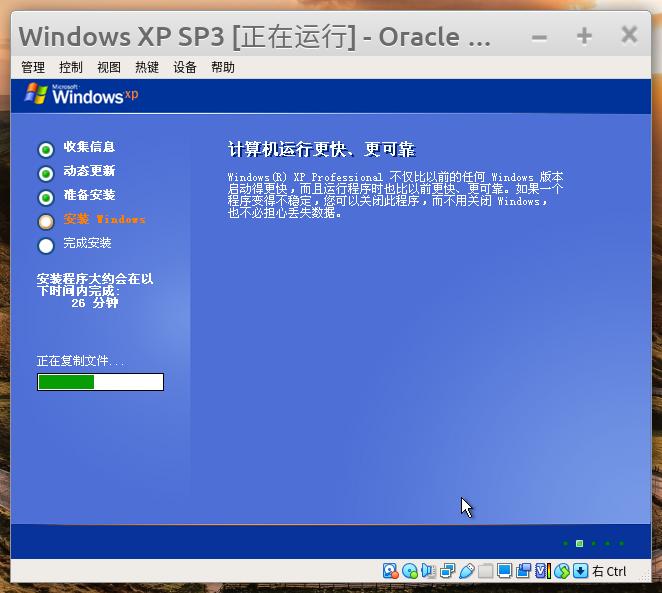Viewport: 662px width, 593px height.
Task: Close the VirtualBox VM window
Action: [x=629, y=35]
